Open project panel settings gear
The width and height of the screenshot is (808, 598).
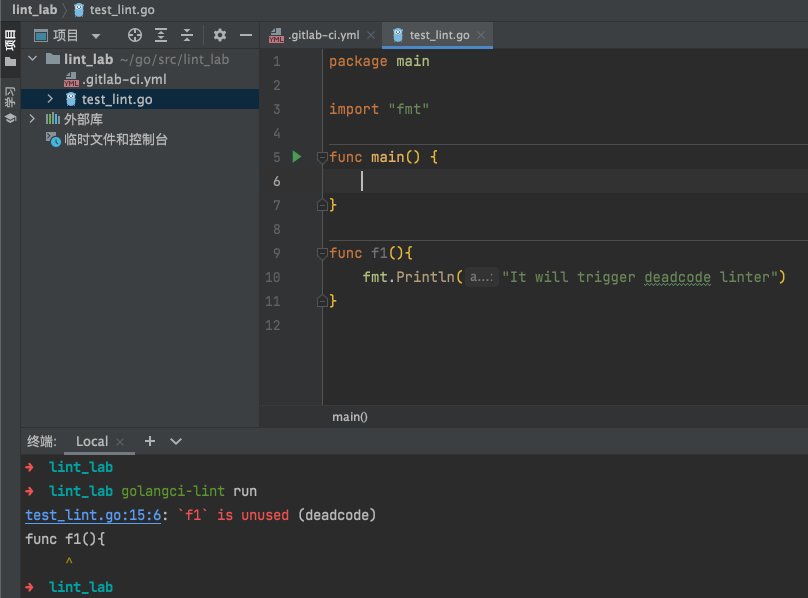click(x=220, y=35)
